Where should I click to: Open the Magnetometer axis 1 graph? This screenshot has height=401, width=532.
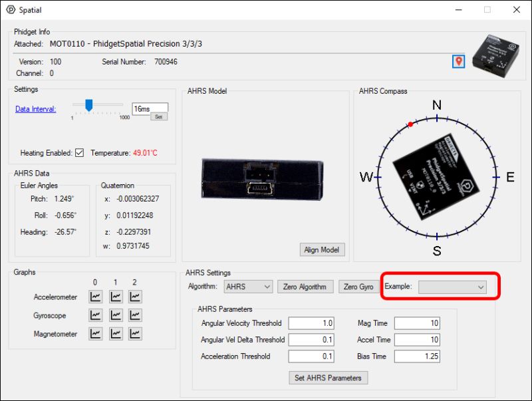[x=116, y=334]
